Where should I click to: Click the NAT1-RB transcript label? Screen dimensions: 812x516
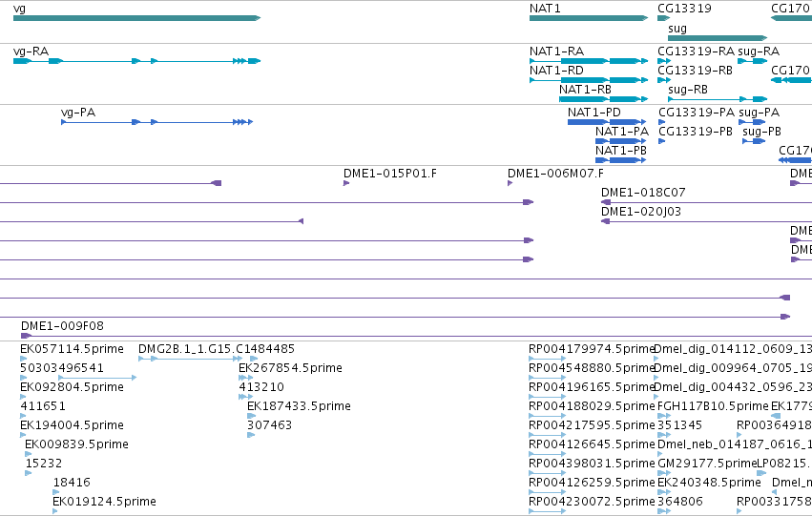[585, 90]
